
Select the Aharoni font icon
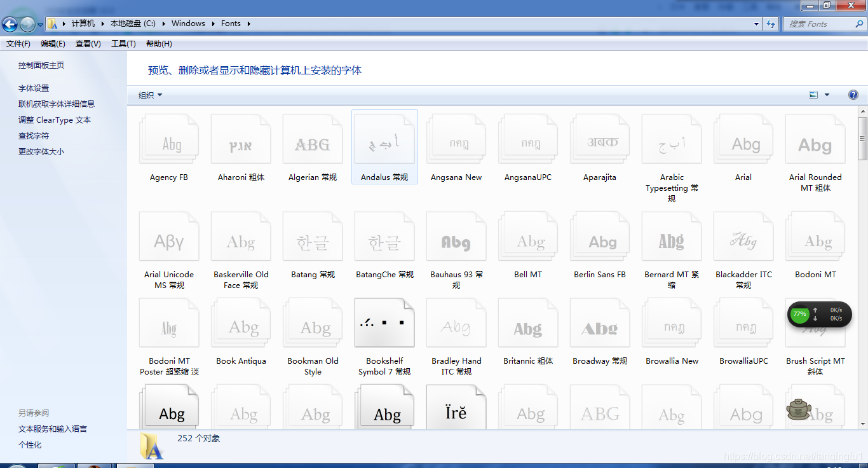241,140
